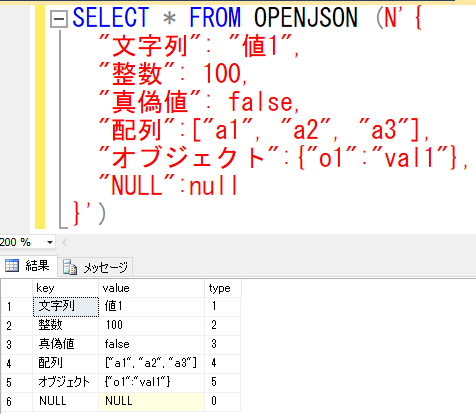Switch to the メッセージ tab
Viewport: 476px width, 414px height.
tap(96, 267)
